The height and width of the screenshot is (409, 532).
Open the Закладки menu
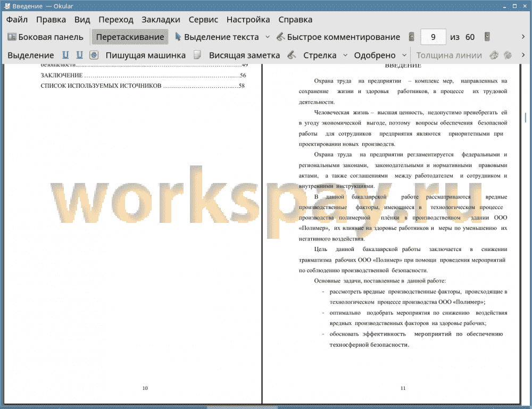tap(161, 20)
